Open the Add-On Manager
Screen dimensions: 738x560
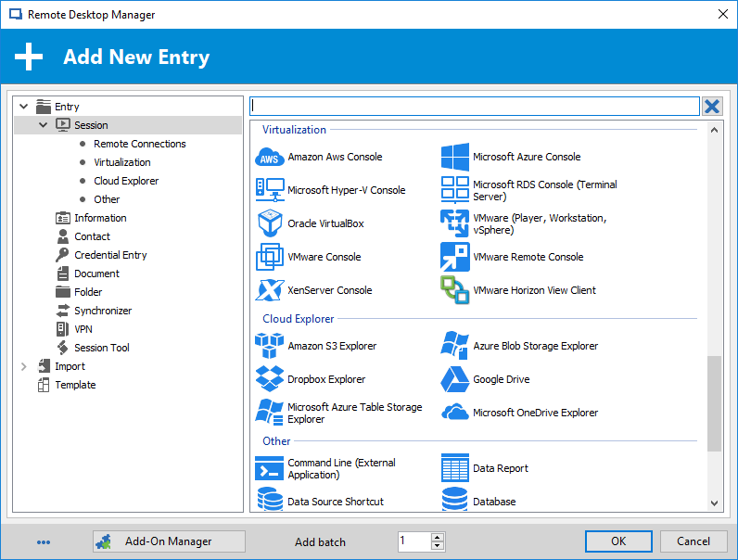(x=169, y=541)
